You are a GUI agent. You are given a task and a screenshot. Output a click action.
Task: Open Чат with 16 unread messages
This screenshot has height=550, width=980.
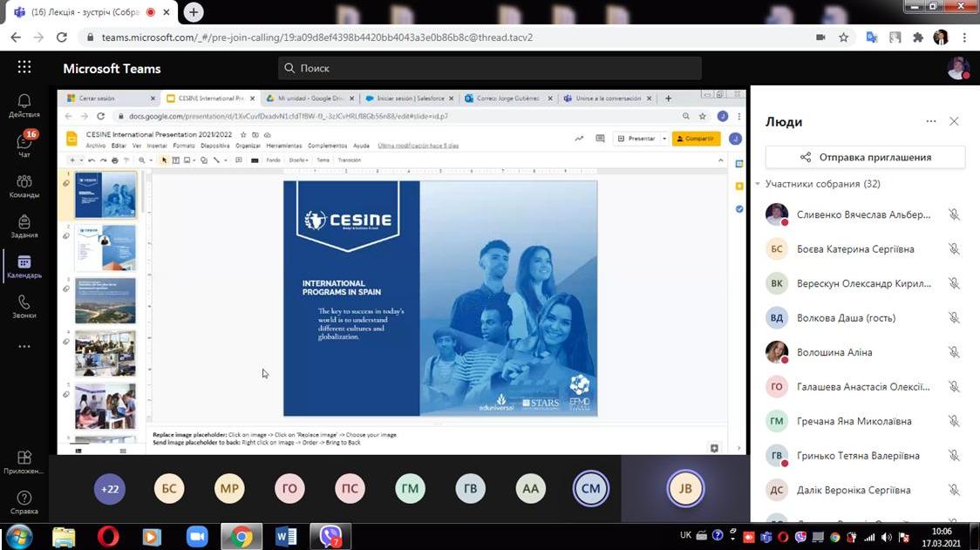(24, 145)
